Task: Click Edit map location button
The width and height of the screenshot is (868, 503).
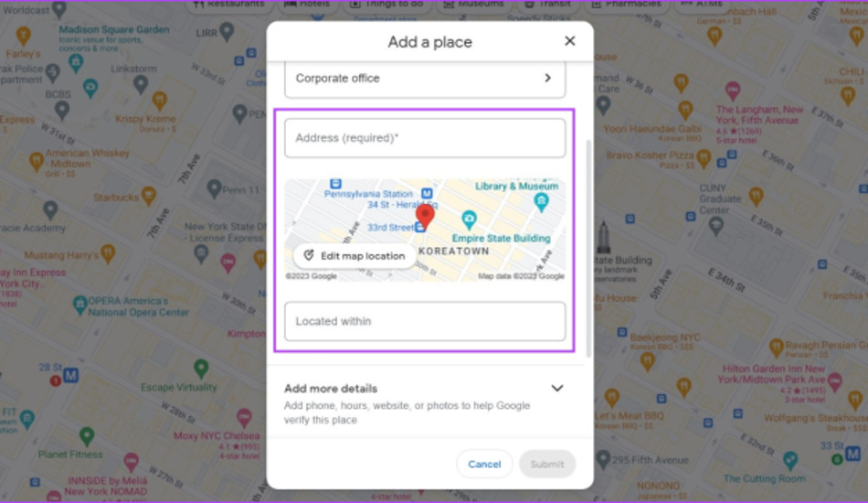Action: click(355, 256)
